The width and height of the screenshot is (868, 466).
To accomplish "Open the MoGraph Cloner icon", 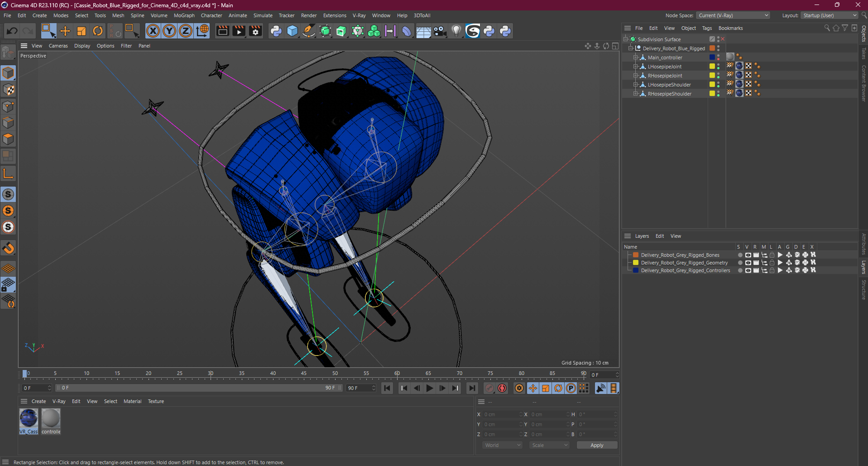I will point(374,31).
